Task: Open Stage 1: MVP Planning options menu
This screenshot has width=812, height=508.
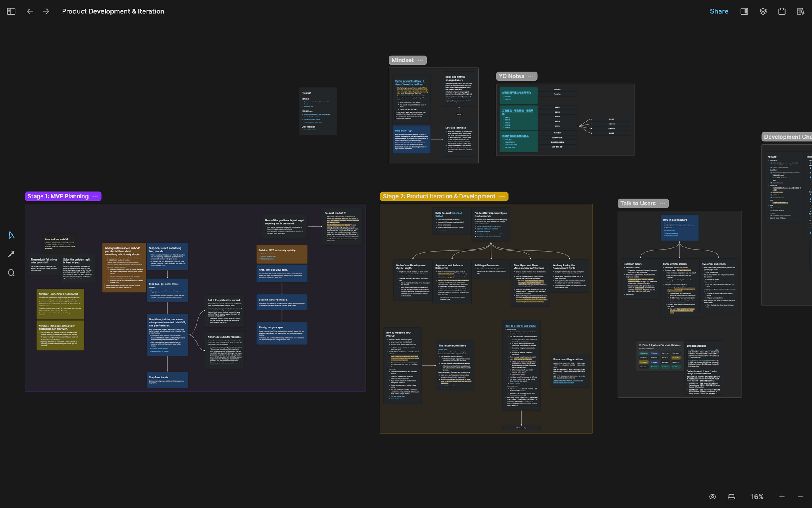Action: [95, 196]
